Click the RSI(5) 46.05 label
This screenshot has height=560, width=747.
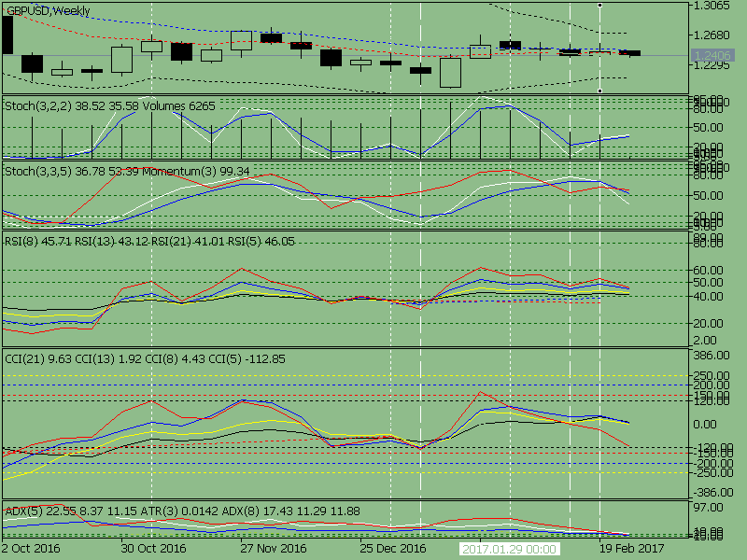[x=261, y=242]
